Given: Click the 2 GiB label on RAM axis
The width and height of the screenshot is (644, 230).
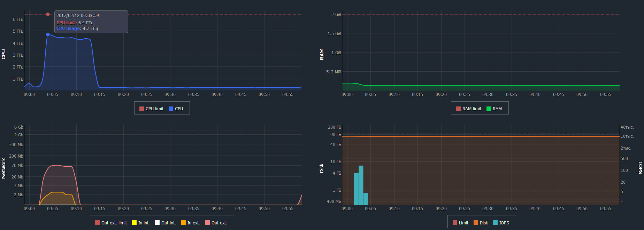Looking at the screenshot, I should point(336,14).
